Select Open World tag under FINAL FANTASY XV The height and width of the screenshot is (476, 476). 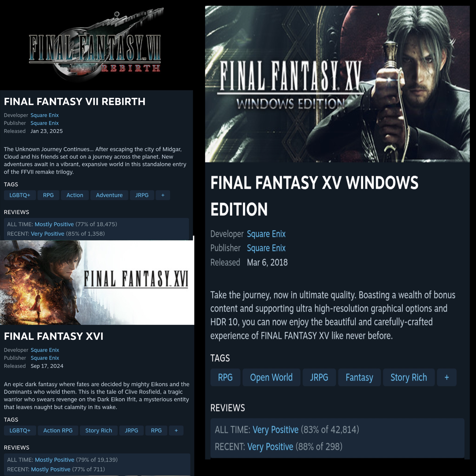271,377
